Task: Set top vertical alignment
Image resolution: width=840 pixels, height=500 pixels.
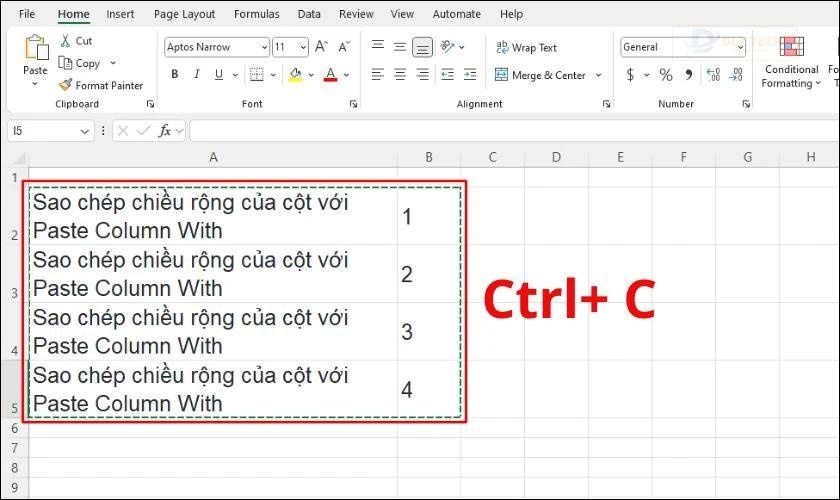Action: tap(378, 47)
